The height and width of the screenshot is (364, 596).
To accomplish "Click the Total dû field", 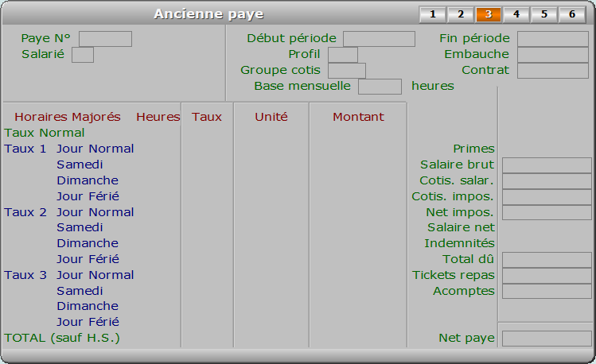I will (x=547, y=260).
